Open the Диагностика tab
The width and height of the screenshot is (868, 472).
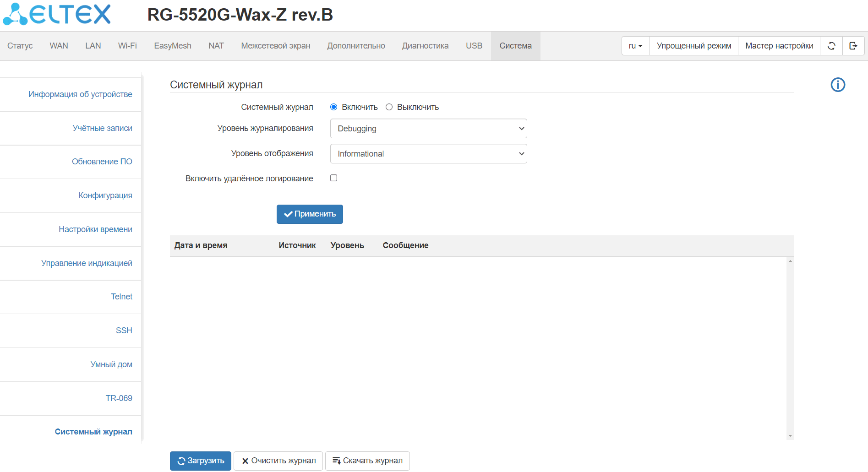426,46
